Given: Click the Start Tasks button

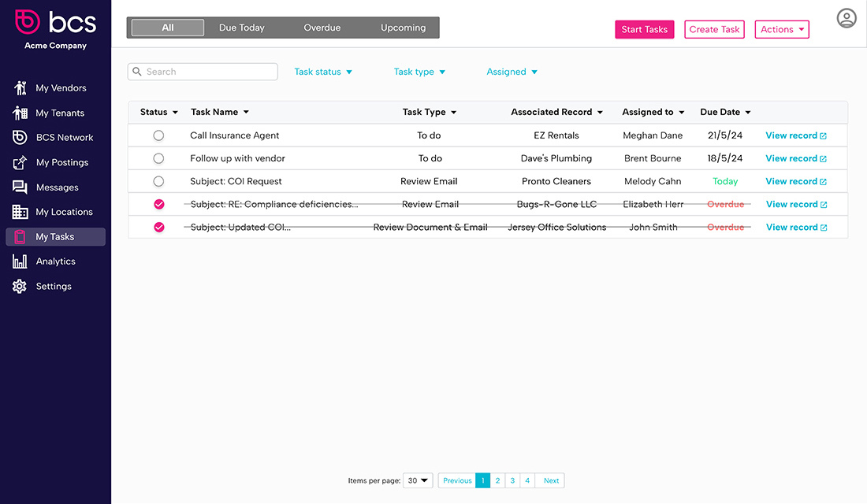Looking at the screenshot, I should 644,29.
